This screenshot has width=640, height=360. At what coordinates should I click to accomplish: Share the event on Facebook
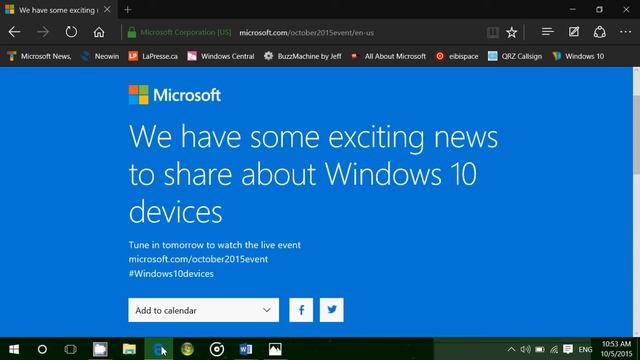[x=301, y=310]
